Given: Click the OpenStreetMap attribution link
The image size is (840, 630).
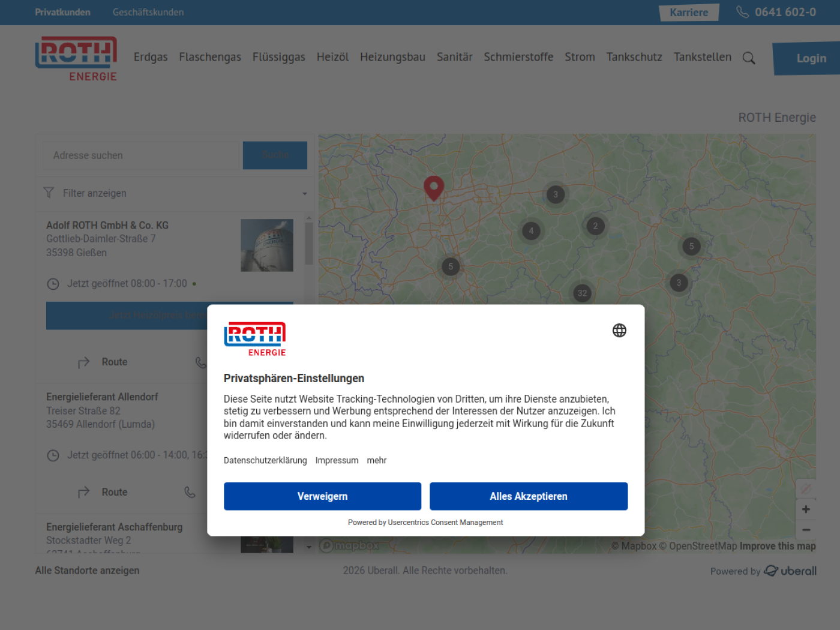Looking at the screenshot, I should tap(698, 546).
